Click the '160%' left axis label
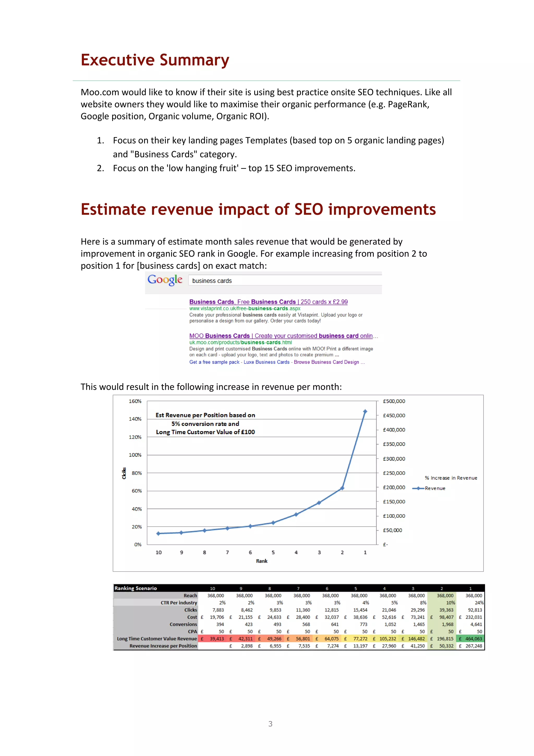 point(135,401)
